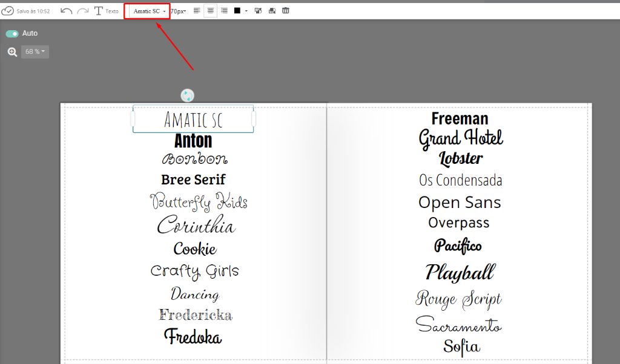Select the Rouge Script text

coord(459,300)
